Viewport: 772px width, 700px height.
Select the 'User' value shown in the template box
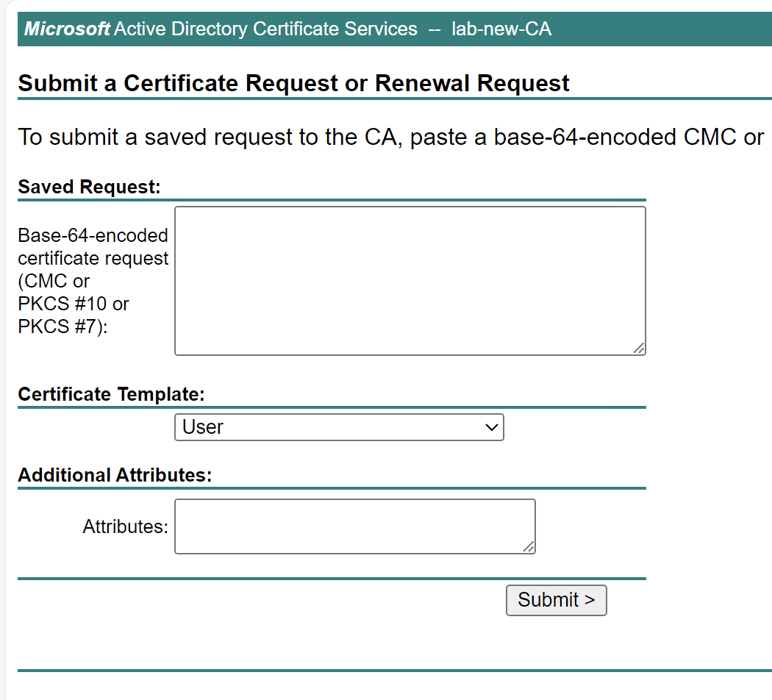click(203, 427)
